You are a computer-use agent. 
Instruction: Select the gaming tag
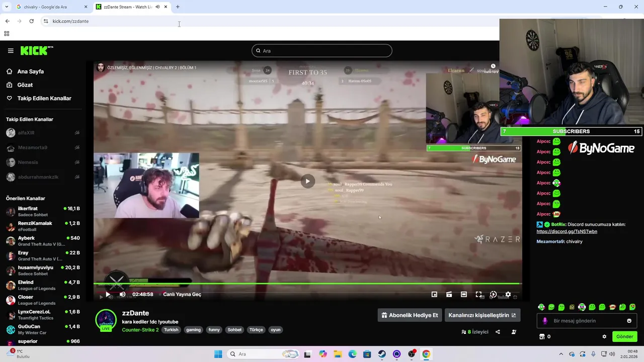click(193, 330)
